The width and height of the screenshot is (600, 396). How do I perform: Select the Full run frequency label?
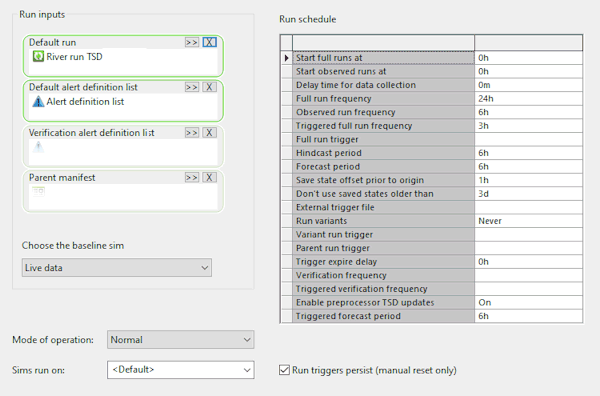coord(383,99)
